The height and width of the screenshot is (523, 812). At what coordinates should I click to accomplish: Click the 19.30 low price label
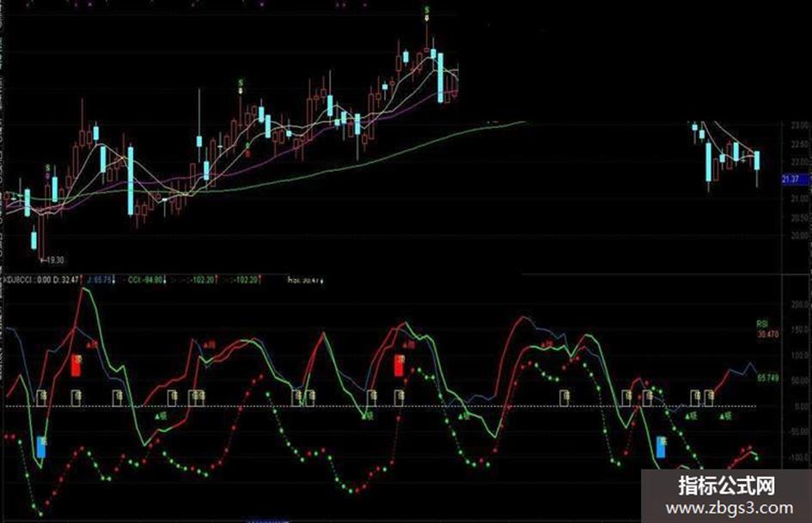(52, 260)
